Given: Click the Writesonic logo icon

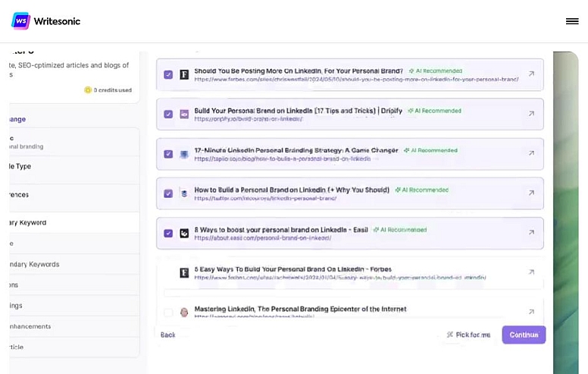Looking at the screenshot, I should (x=20, y=21).
